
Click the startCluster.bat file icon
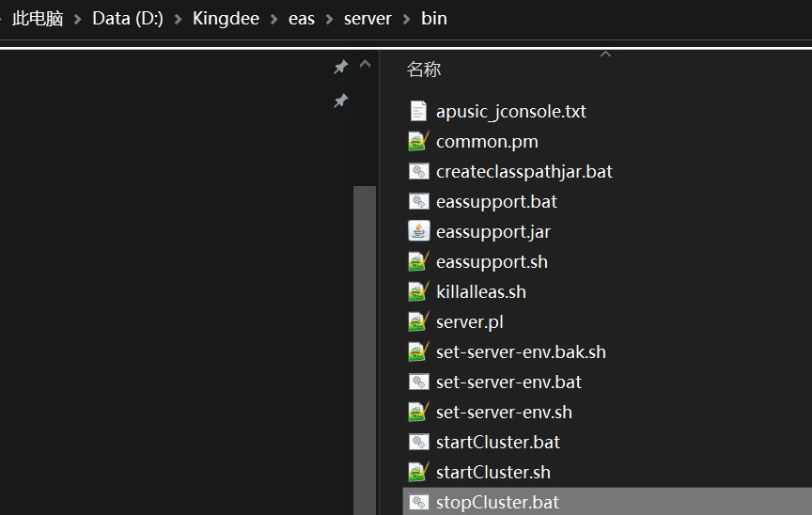click(418, 442)
